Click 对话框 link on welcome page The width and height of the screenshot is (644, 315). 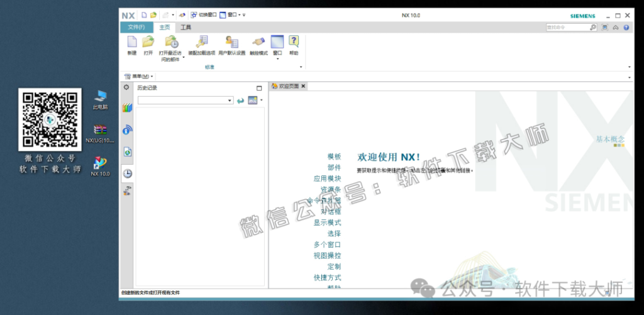[x=331, y=211]
